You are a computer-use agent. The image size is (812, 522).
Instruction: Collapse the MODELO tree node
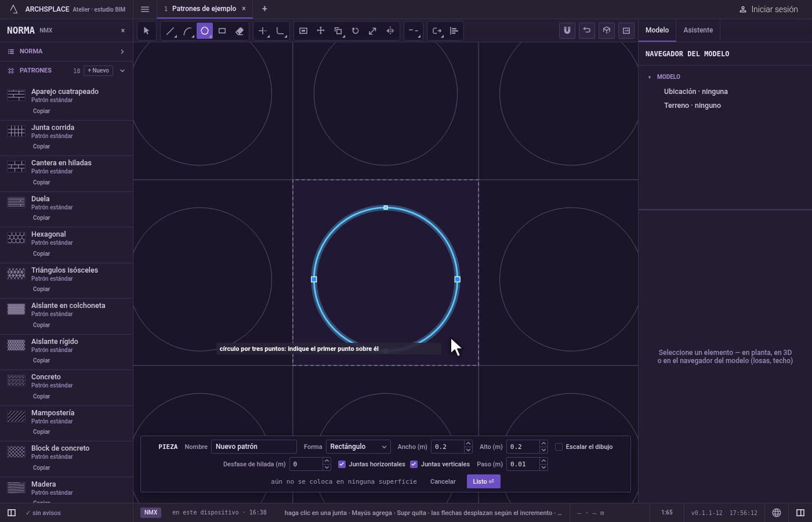(x=650, y=77)
